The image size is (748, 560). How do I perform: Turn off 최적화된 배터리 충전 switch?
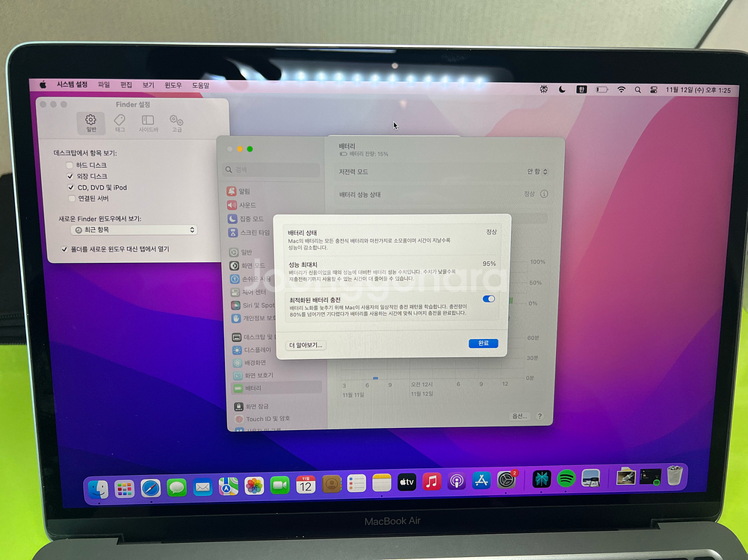click(489, 299)
